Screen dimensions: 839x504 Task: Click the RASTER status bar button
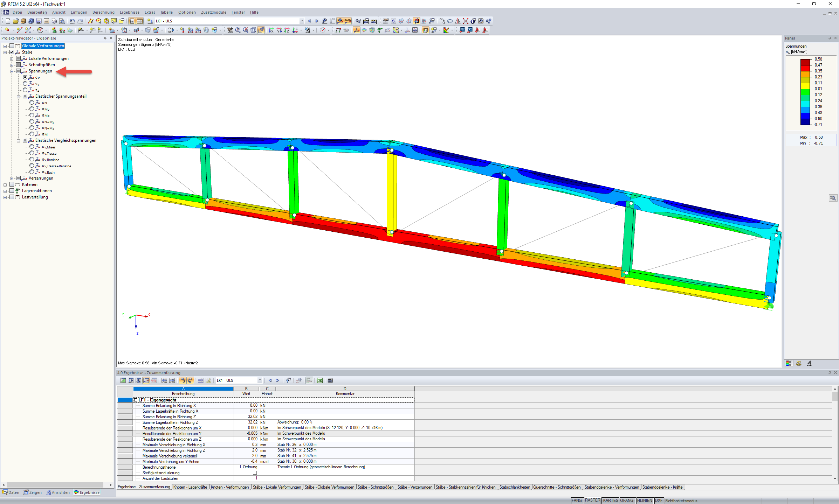[x=592, y=500]
